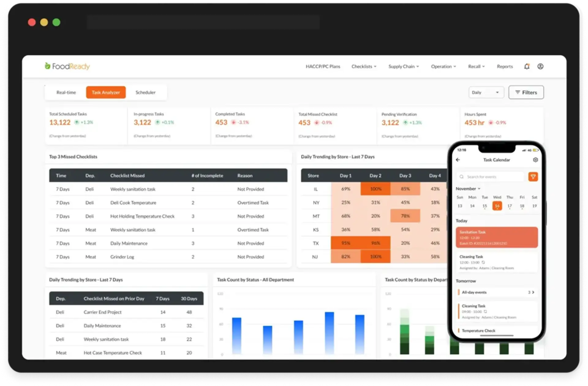Viewport: 588px width, 386px height.
Task: Click the TX Day 1 95% heatmap cell
Action: (x=345, y=243)
